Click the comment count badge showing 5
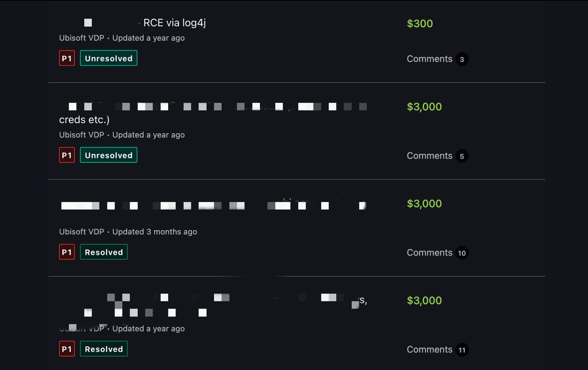 tap(462, 156)
